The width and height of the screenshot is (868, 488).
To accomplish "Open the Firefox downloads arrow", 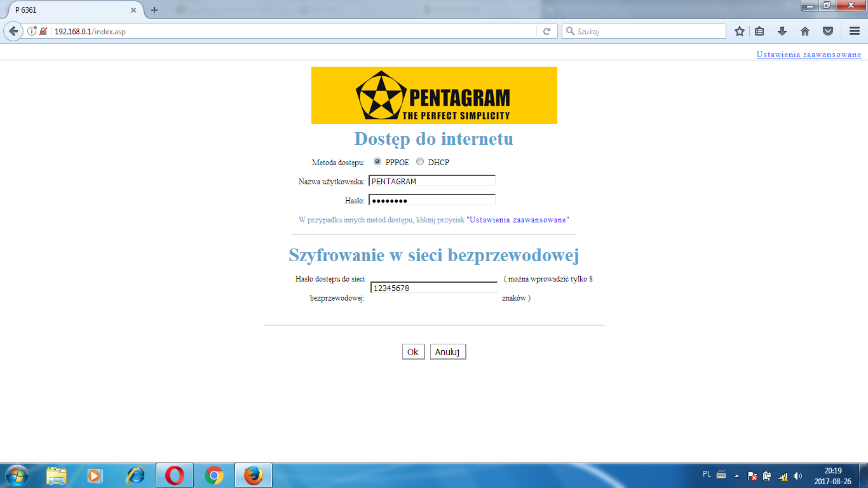I will (782, 31).
